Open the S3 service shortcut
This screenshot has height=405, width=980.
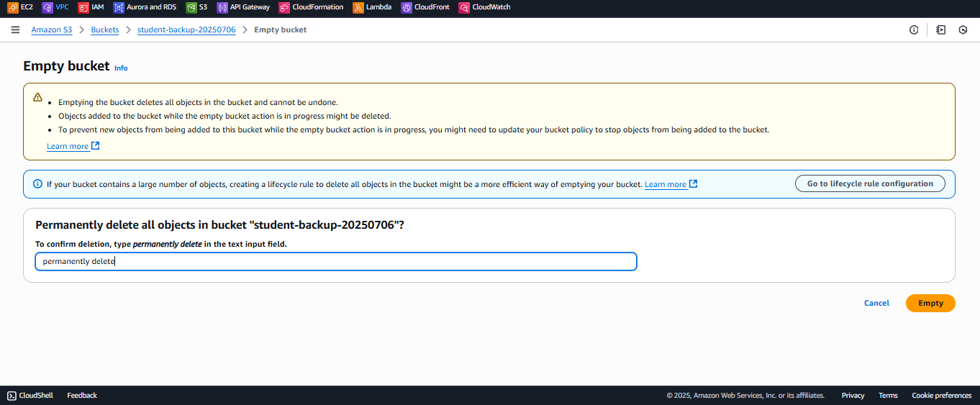click(x=197, y=7)
